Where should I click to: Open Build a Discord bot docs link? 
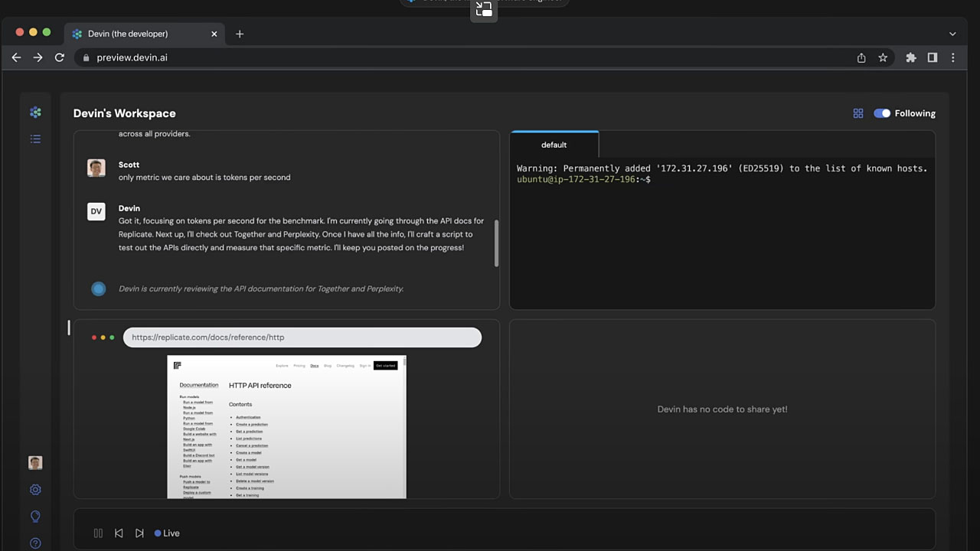coord(199,455)
